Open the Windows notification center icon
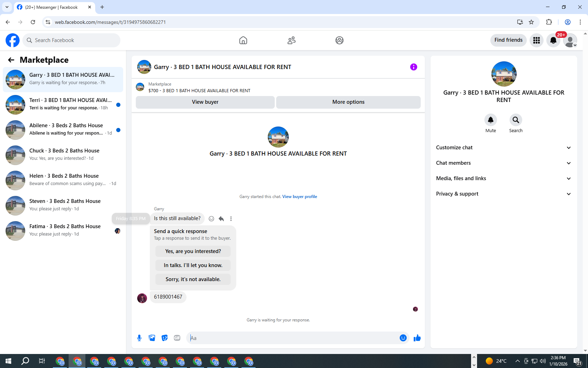This screenshot has width=588, height=368. pyautogui.click(x=577, y=361)
